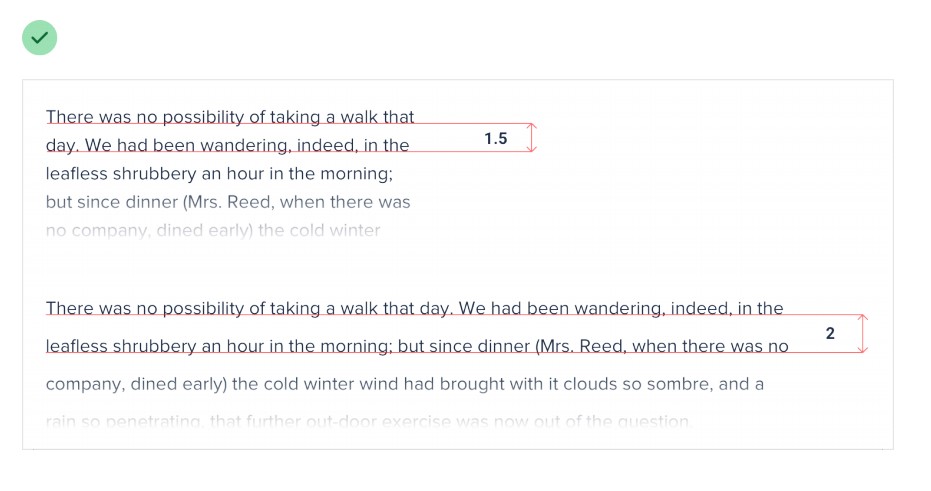Click first line 'There was no possibility' in top paragraph
The height and width of the screenshot is (491, 931).
pos(230,117)
